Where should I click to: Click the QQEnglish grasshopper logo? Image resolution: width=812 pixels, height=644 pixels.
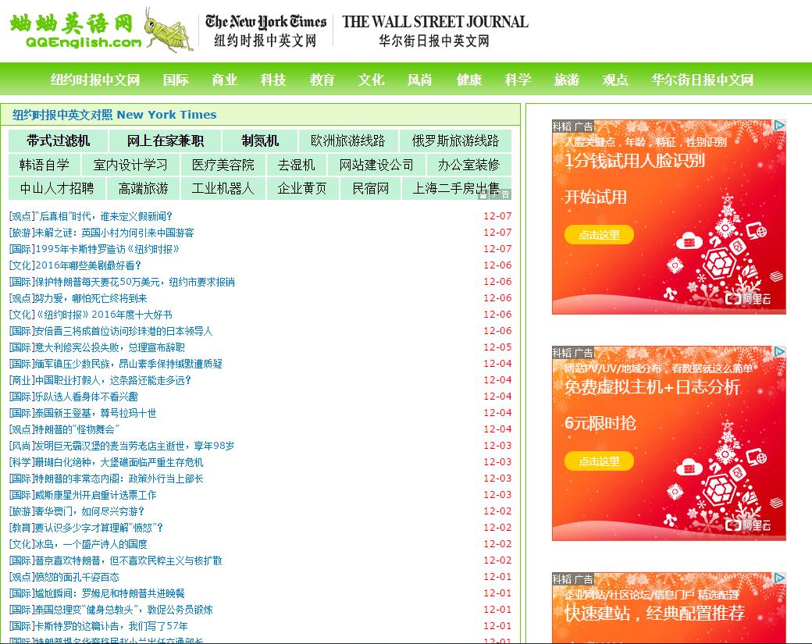(101, 30)
